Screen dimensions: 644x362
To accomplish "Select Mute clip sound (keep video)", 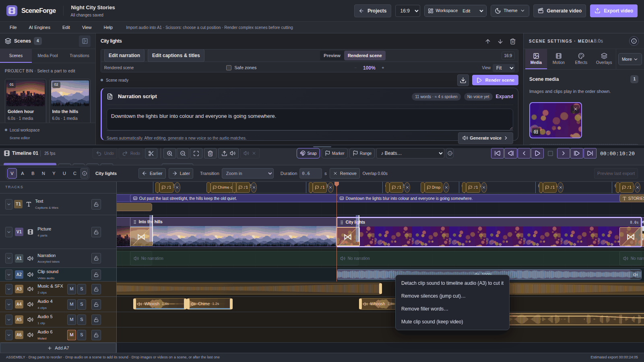I will click(x=452, y=322).
